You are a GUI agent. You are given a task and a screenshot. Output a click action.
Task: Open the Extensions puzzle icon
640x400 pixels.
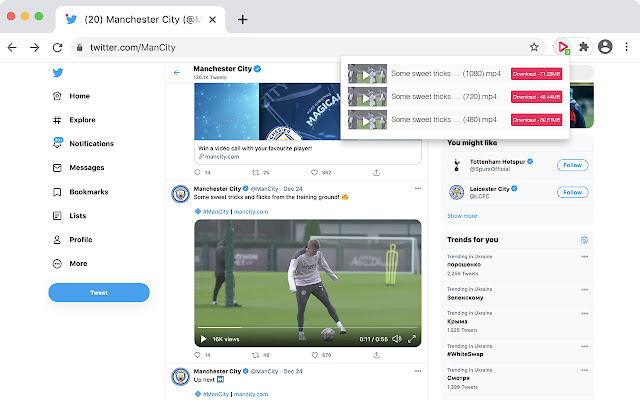tap(584, 47)
